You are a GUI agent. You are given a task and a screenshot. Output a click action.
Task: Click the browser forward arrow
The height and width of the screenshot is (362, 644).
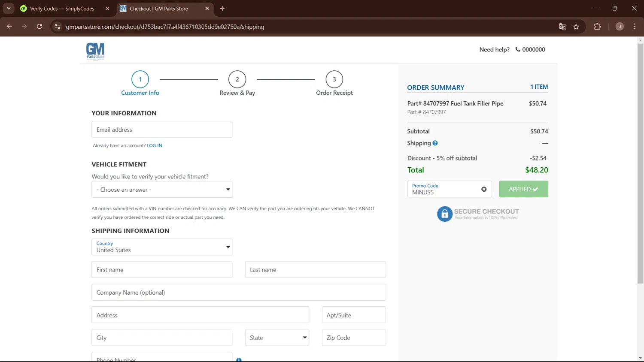coord(24,27)
